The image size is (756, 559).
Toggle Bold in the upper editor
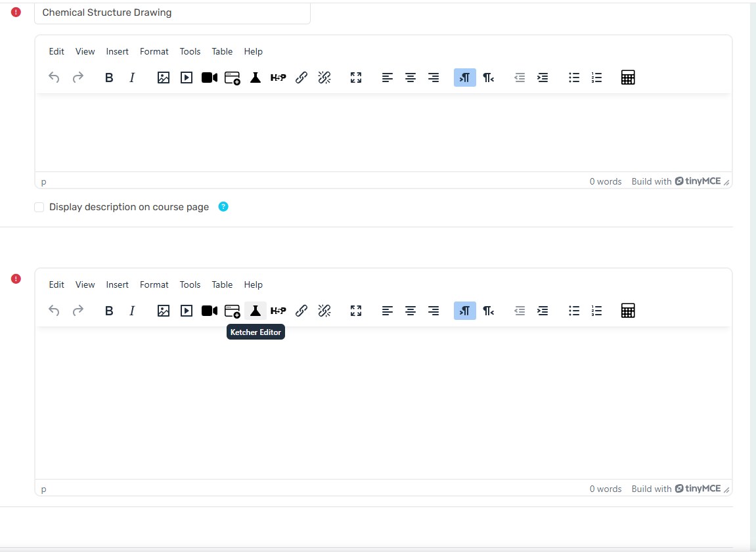(x=109, y=78)
